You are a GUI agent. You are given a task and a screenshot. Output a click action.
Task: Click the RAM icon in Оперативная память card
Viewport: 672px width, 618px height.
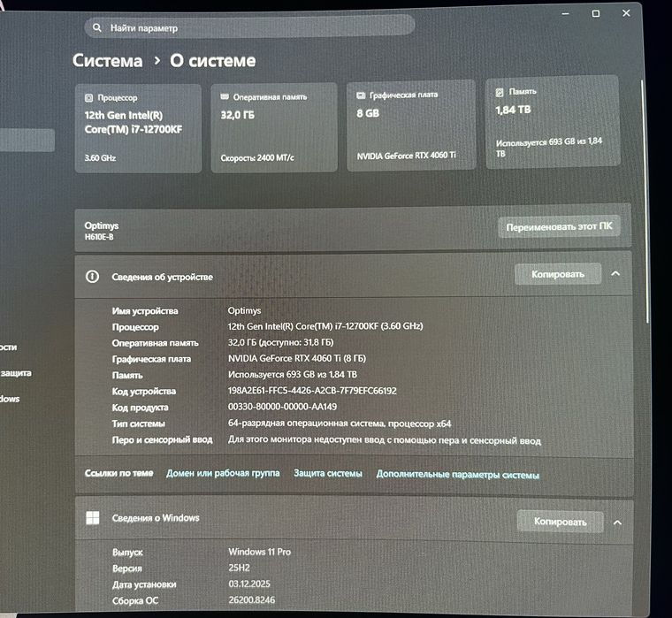[x=225, y=97]
